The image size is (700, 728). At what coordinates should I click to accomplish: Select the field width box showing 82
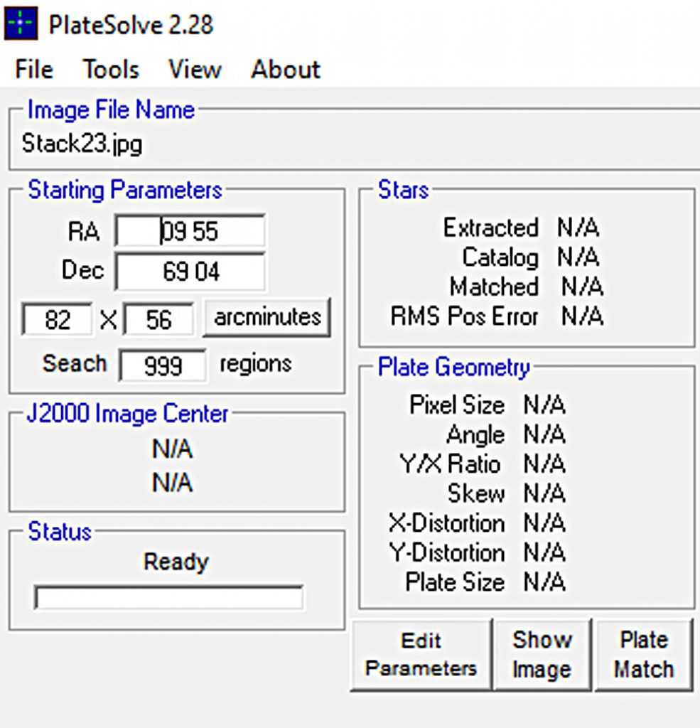[x=57, y=319]
